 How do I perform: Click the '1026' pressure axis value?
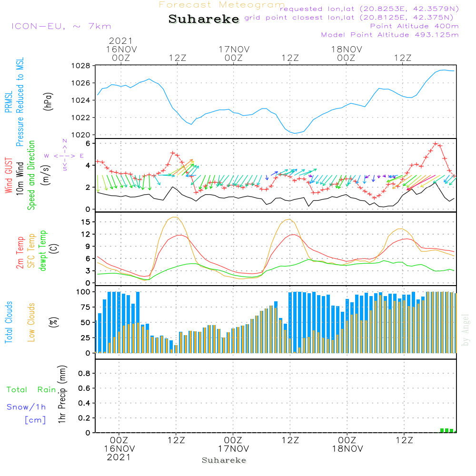[x=80, y=83]
